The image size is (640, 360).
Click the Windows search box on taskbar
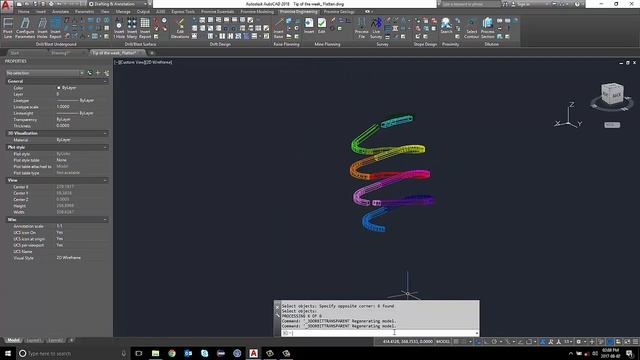73,353
